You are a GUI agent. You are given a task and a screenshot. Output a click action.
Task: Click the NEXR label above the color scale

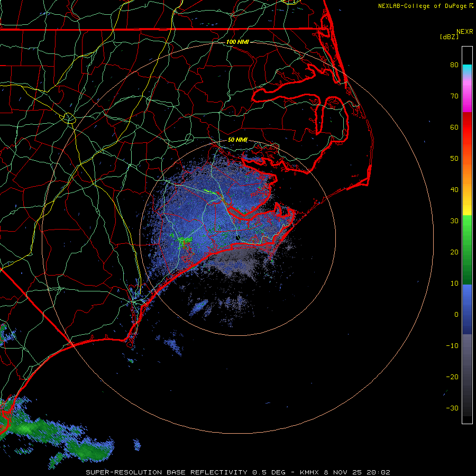tap(465, 32)
